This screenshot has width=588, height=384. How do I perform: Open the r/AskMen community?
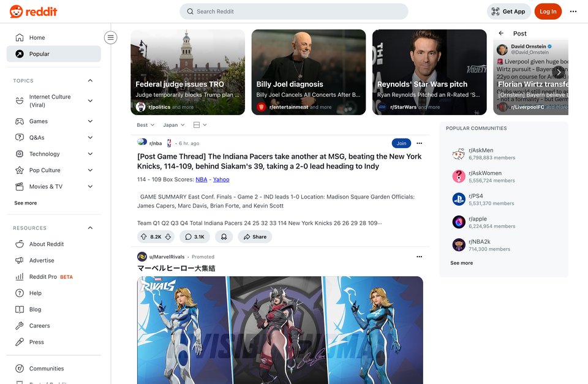503,154
